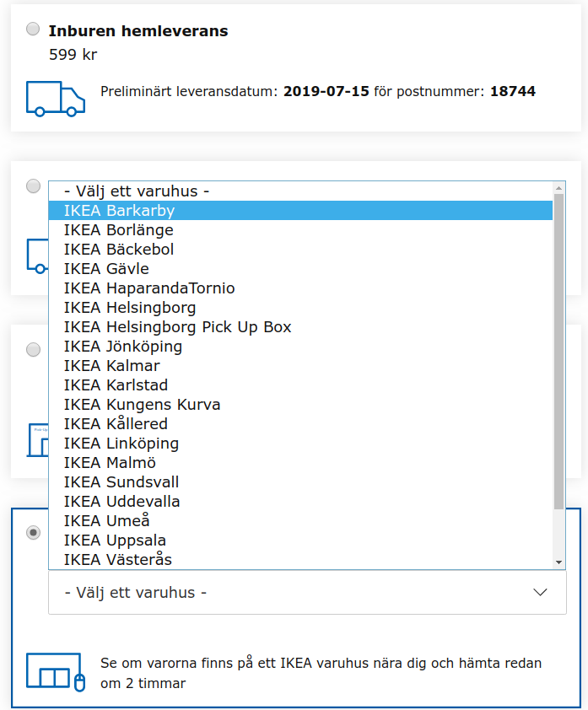
Task: Pick IKEA Umeå store option
Action: 300,521
